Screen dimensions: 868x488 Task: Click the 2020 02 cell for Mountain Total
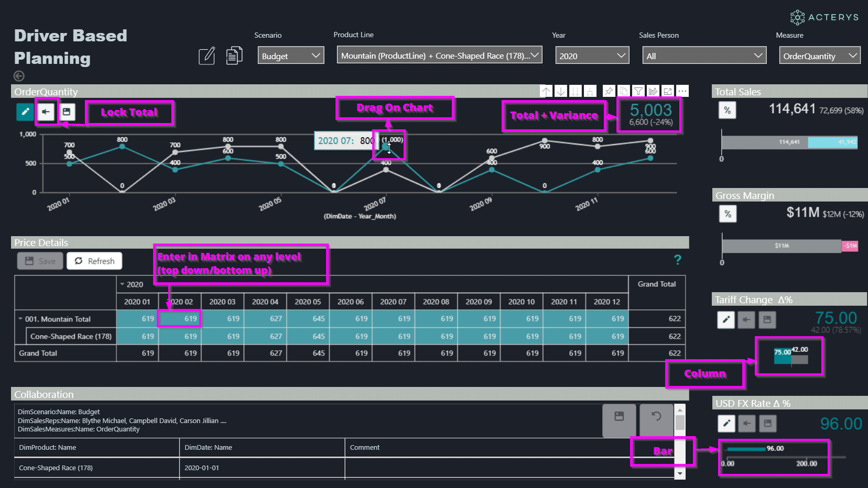[179, 318]
